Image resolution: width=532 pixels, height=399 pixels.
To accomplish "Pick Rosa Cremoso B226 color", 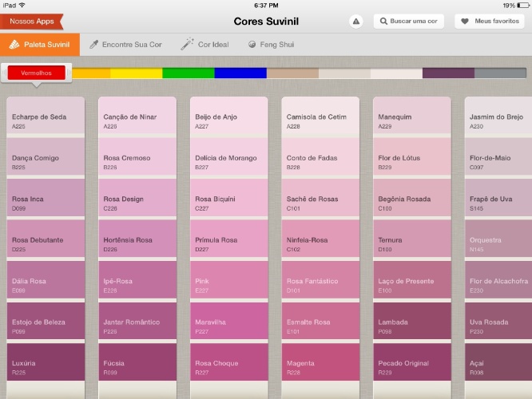I will click(x=137, y=156).
